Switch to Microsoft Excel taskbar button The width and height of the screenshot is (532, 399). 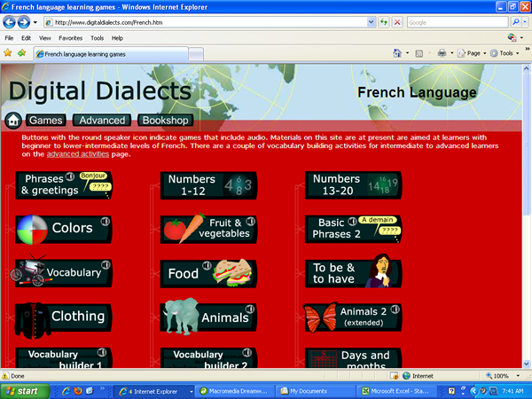click(x=396, y=391)
